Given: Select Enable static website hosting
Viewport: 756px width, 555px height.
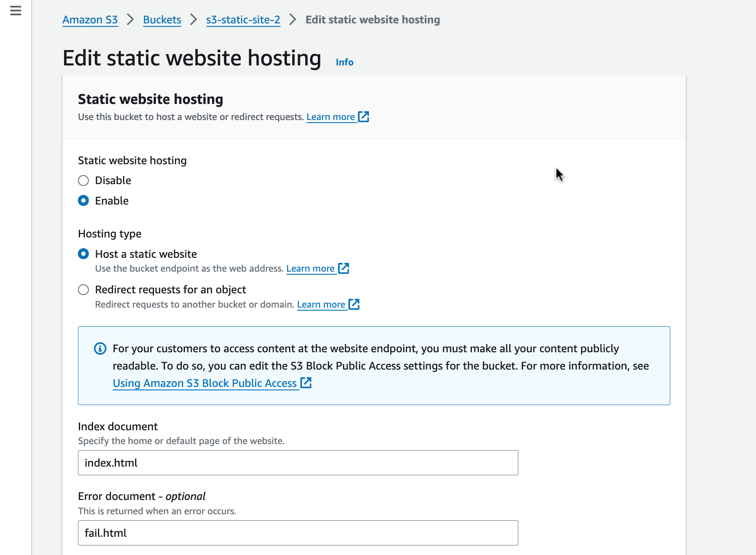Looking at the screenshot, I should point(84,201).
